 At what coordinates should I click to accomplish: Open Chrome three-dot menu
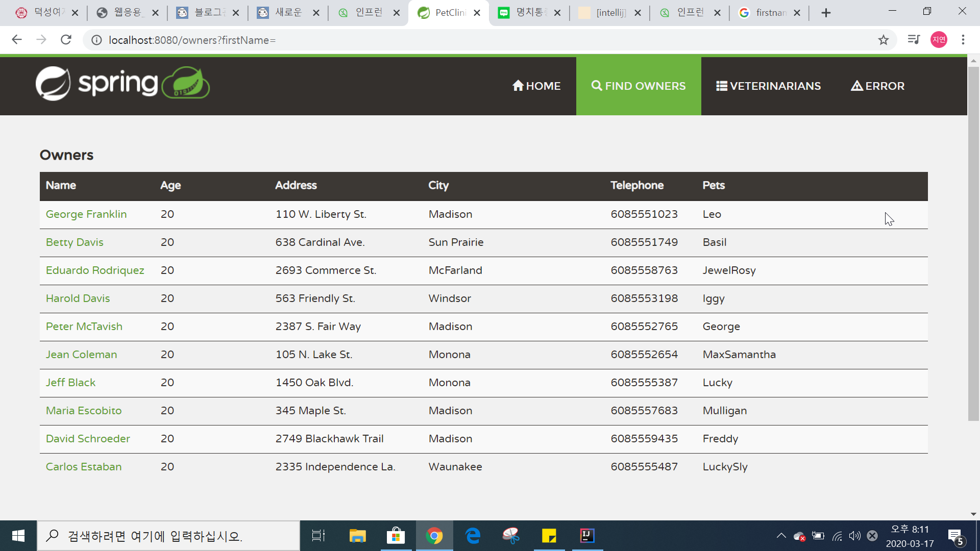tap(963, 40)
